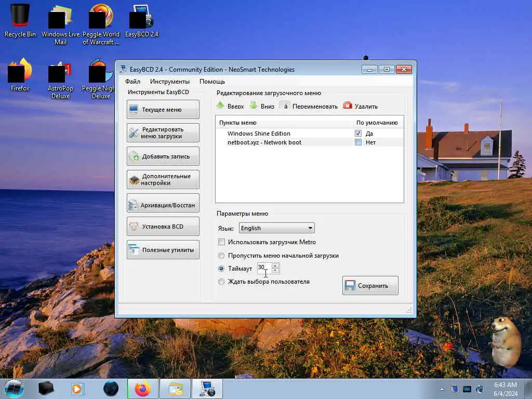The height and width of the screenshot is (399, 532).
Task: Open the Текущее меню section
Action: coord(163,110)
